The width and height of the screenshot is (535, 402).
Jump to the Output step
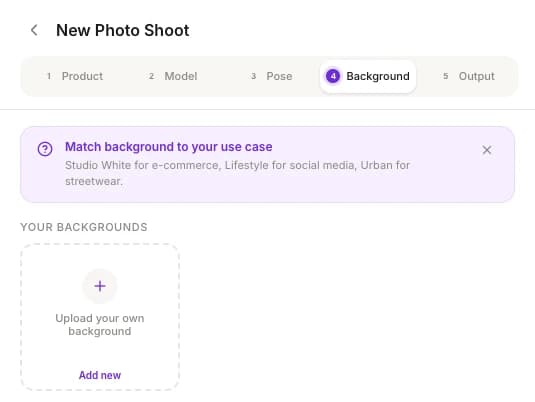pyautogui.click(x=469, y=76)
